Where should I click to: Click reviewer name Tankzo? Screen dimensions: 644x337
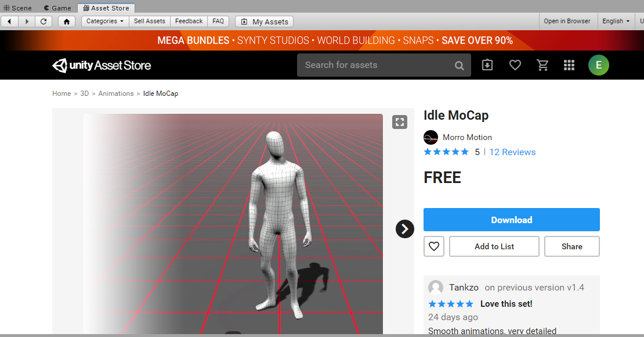coord(464,288)
